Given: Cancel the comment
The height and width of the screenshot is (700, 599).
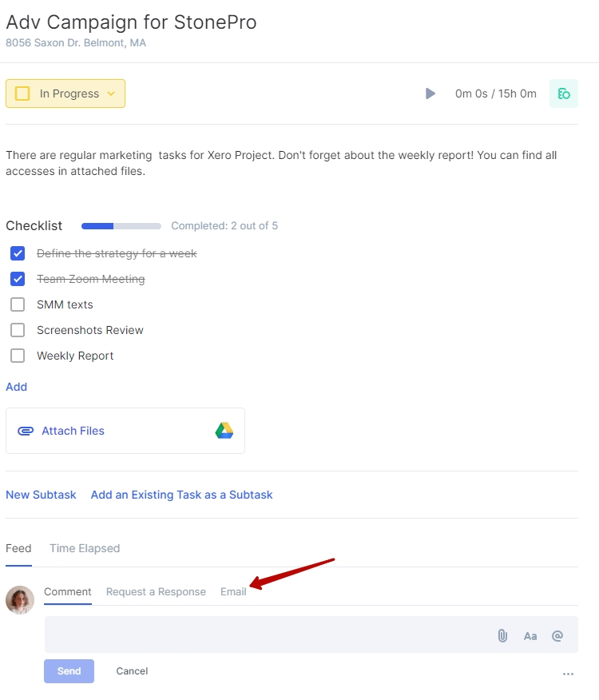Looking at the screenshot, I should (132, 671).
